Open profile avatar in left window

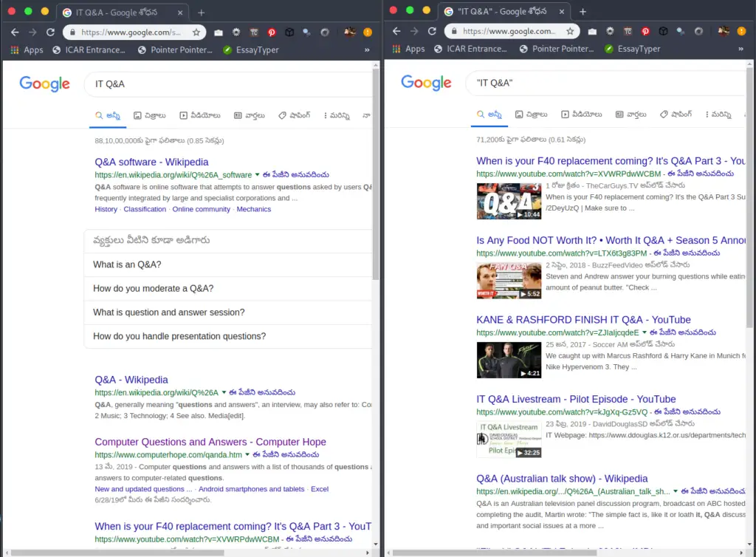pos(350,33)
